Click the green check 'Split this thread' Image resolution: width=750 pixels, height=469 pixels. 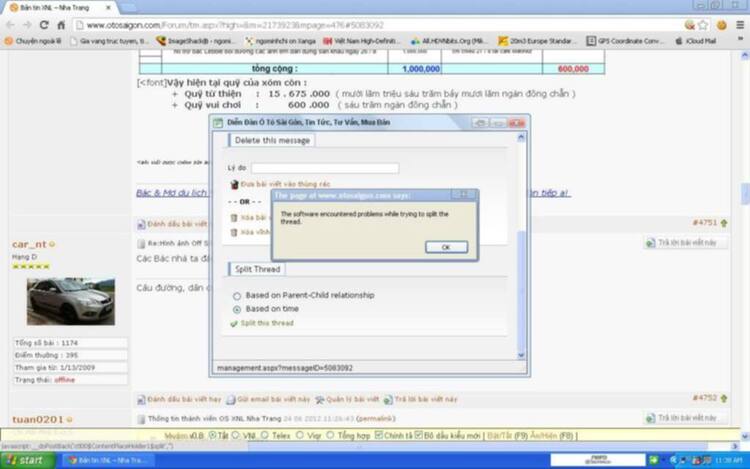(234, 324)
